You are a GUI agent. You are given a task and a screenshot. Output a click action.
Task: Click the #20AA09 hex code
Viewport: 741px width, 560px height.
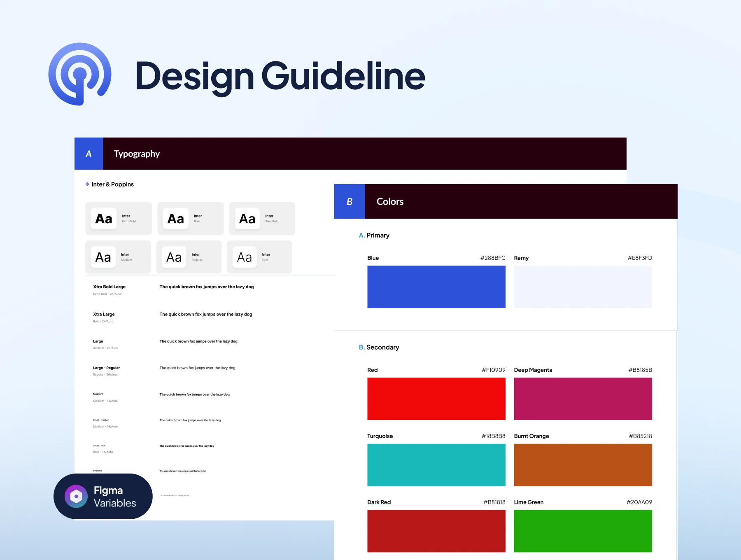(639, 502)
